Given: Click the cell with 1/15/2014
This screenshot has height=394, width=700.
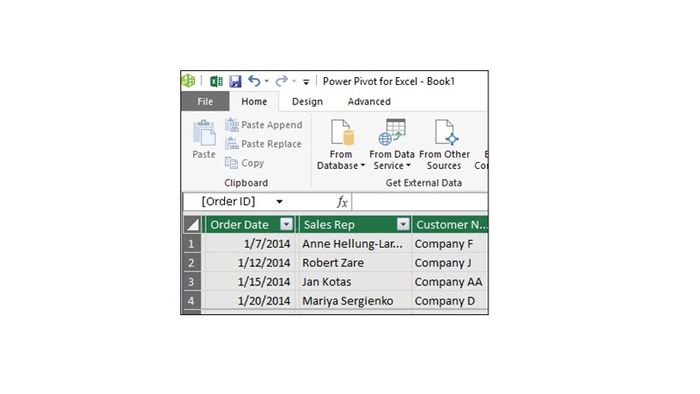Looking at the screenshot, I should [249, 282].
